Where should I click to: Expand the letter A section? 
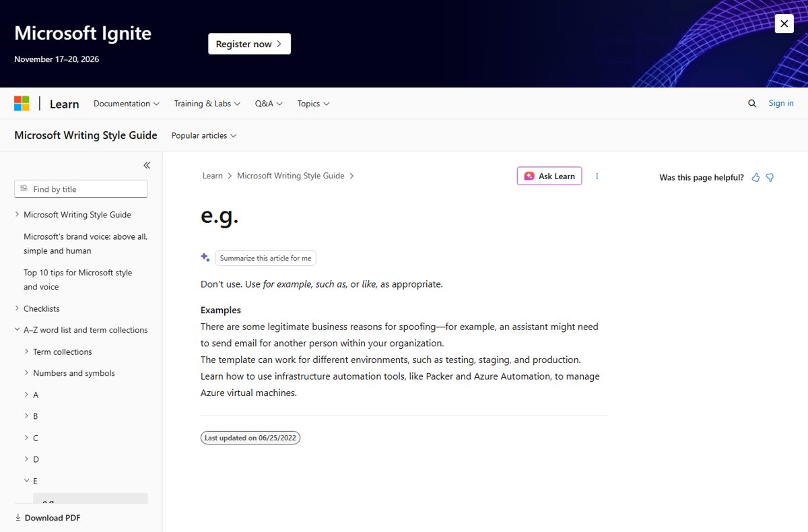[26, 395]
